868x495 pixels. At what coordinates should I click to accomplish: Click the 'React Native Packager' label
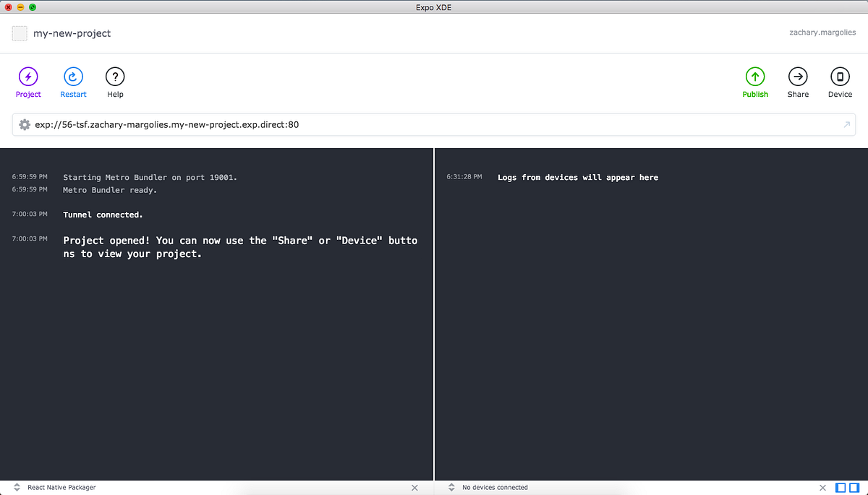[61, 488]
